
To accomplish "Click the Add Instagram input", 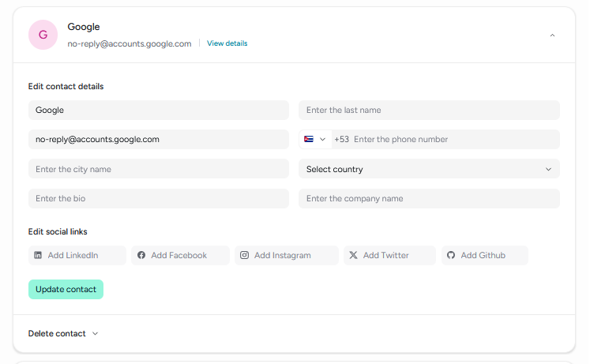I will [287, 255].
